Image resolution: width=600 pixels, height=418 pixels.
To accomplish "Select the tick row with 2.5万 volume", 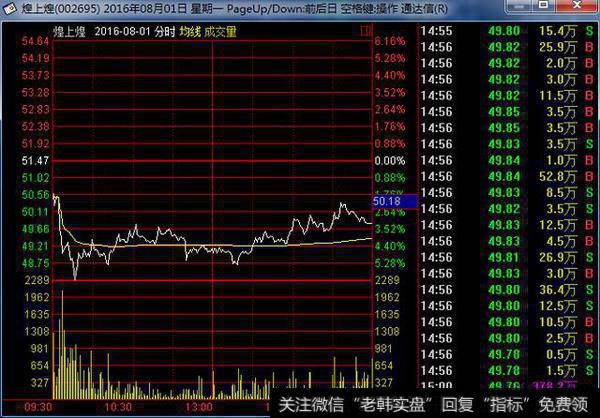I will coord(508,338).
